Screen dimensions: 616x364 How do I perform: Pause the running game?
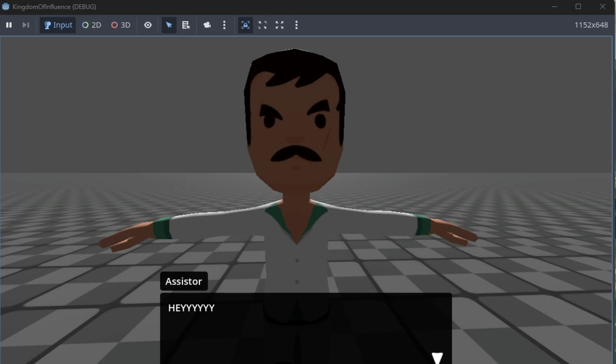point(9,25)
